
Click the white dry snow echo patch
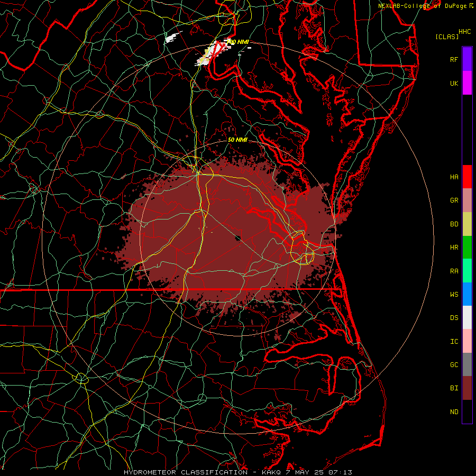point(173,38)
